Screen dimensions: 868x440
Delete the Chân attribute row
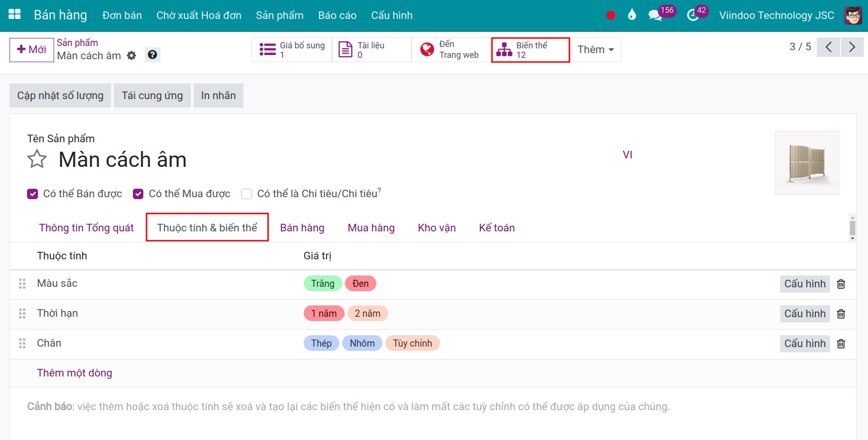[841, 344]
